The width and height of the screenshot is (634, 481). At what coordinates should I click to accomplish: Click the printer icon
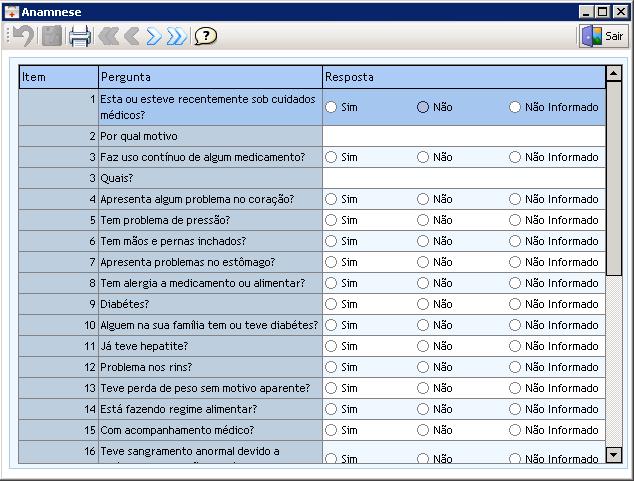[x=80, y=36]
